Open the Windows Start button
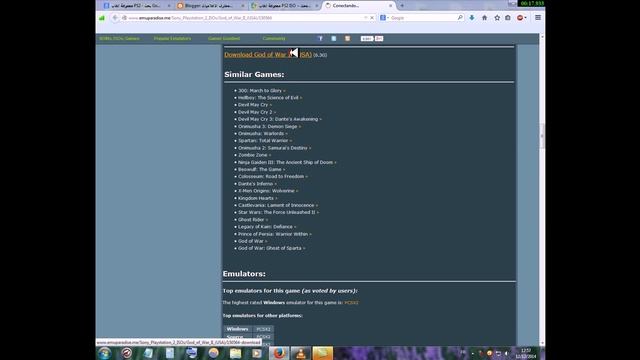Image resolution: width=640 pixels, height=360 pixels. (104, 353)
